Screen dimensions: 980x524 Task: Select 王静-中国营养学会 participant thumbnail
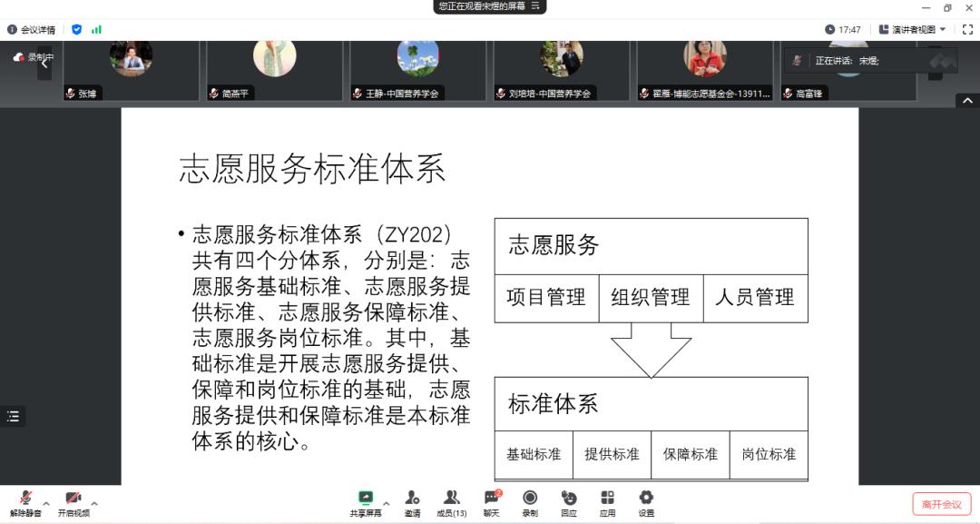[x=418, y=70]
